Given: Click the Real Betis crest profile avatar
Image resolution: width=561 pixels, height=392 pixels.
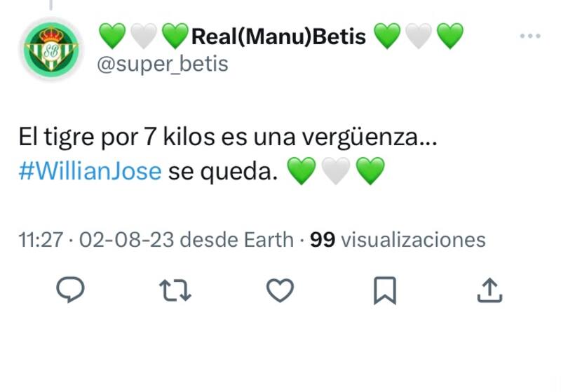Looking at the screenshot, I should pos(50,50).
